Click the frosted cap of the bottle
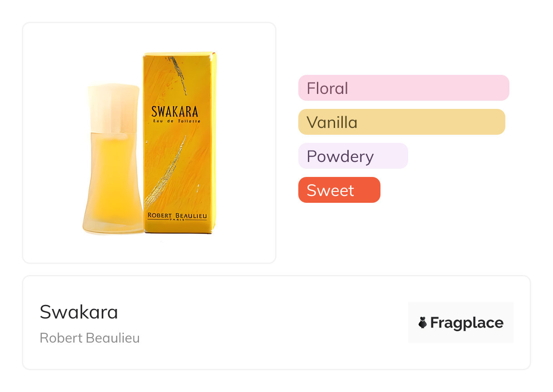This screenshot has width=553, height=392. pos(114,108)
